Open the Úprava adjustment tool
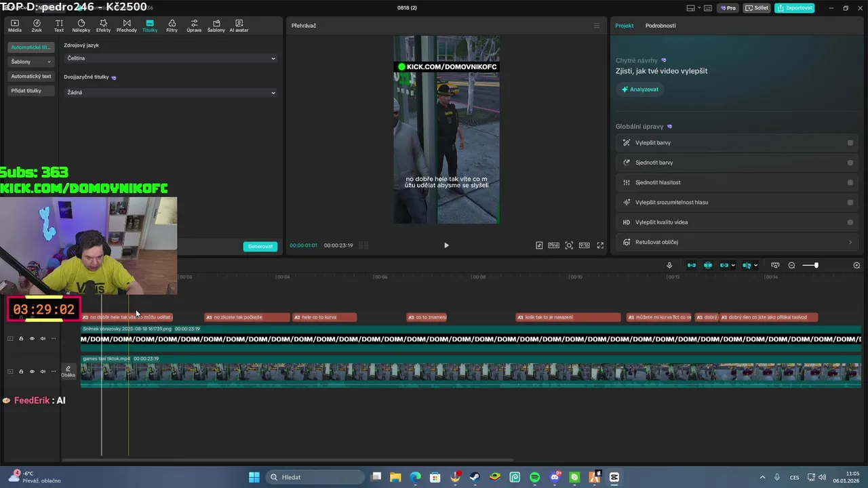Image resolution: width=868 pixels, height=488 pixels. (194, 26)
